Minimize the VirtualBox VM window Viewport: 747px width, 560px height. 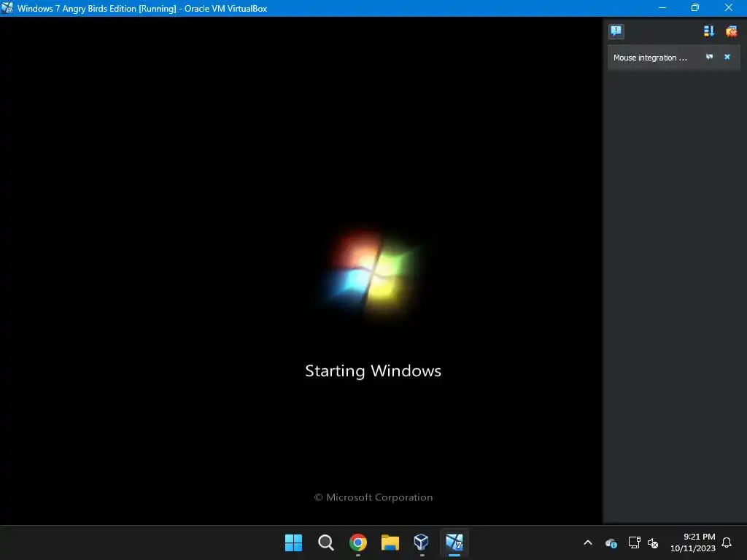(x=662, y=8)
